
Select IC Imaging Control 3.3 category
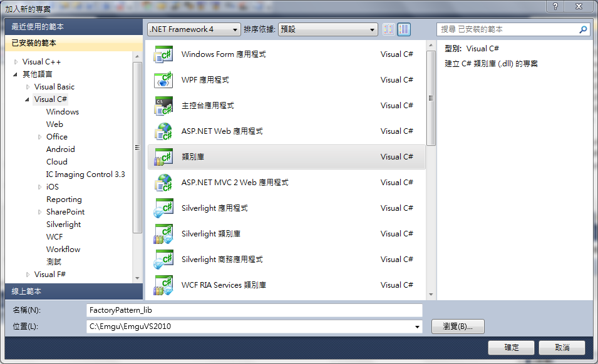point(85,174)
